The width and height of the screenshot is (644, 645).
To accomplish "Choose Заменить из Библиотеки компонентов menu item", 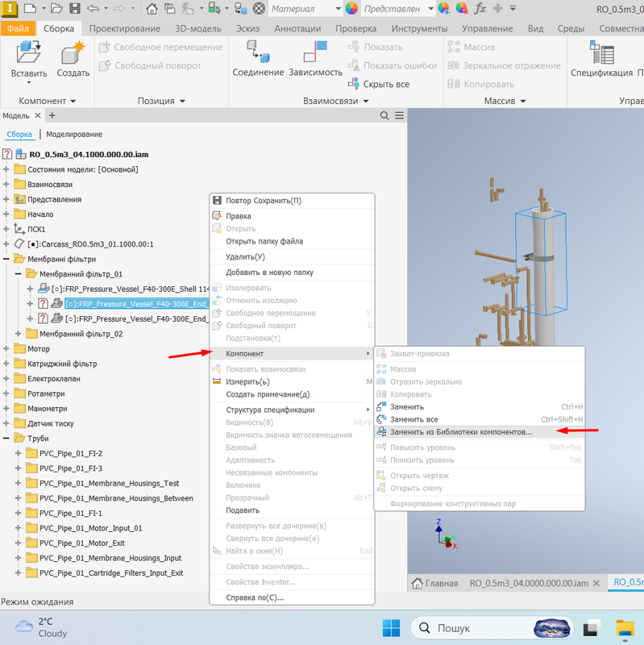I will point(479,432).
